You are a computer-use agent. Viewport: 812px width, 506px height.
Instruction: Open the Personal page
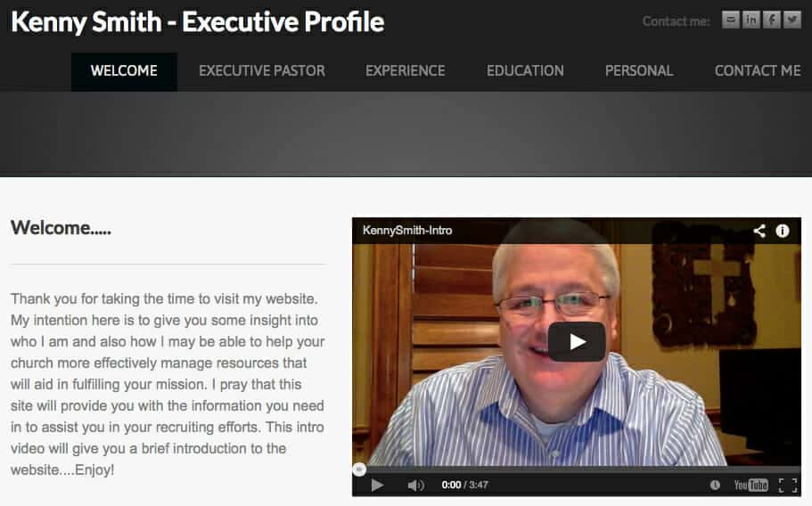click(639, 71)
